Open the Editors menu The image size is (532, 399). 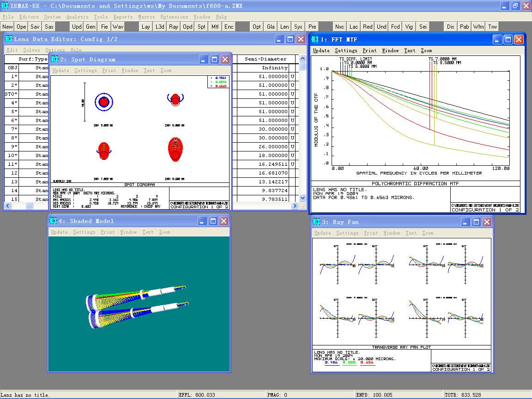(29, 17)
